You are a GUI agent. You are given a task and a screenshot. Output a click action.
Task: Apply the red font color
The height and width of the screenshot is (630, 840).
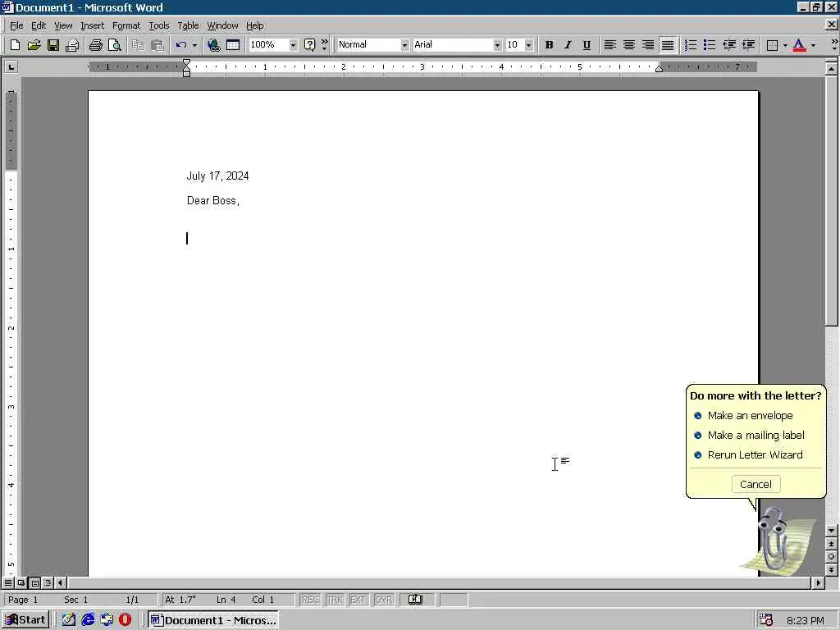799,45
